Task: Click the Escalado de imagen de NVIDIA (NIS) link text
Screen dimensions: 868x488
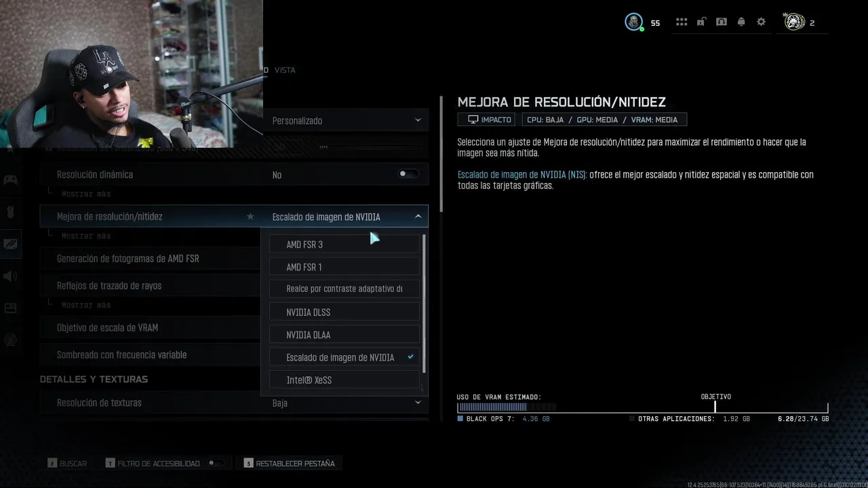Action: 522,175
